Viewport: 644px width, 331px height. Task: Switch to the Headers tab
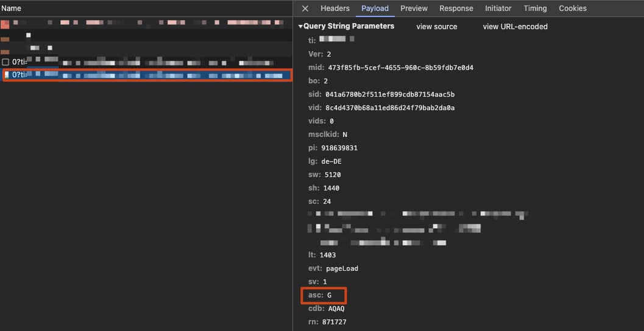(335, 9)
